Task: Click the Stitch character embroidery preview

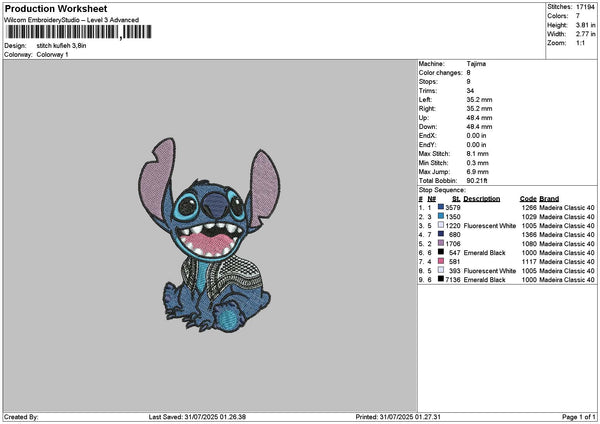Action: tap(209, 235)
